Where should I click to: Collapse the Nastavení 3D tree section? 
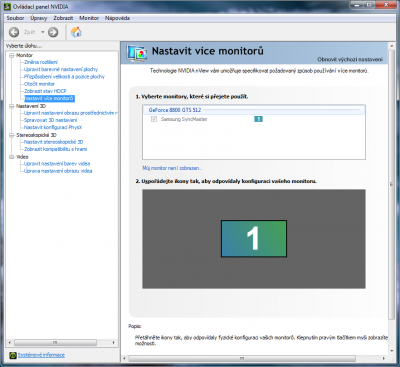[12, 106]
